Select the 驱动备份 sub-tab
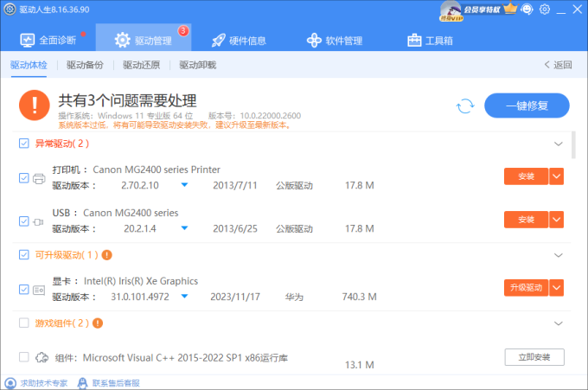 pos(85,65)
